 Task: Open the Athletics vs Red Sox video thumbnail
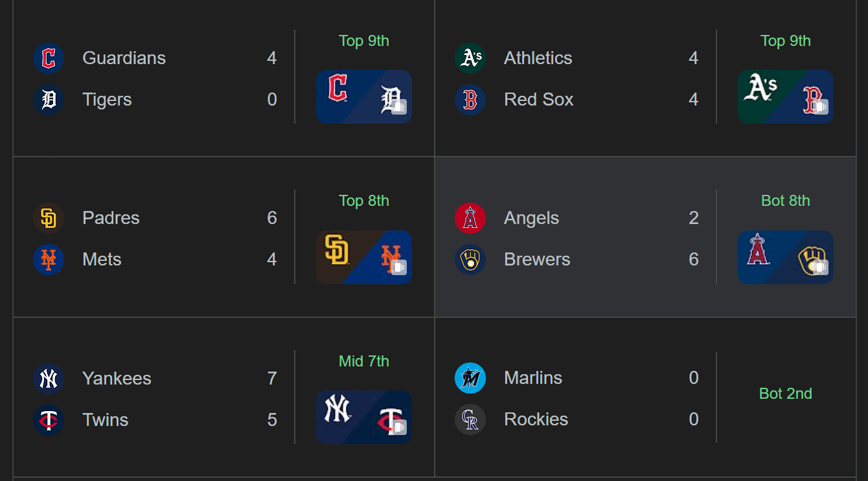click(x=786, y=96)
